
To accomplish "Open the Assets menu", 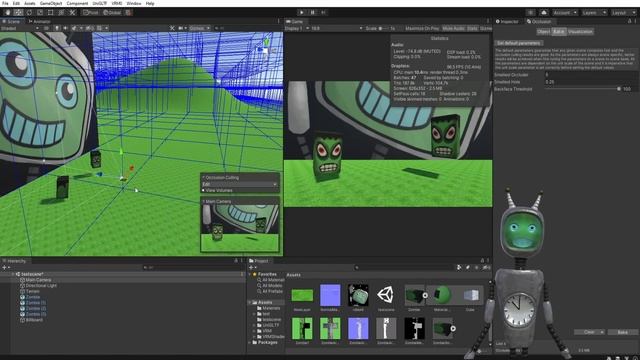I will [x=30, y=3].
